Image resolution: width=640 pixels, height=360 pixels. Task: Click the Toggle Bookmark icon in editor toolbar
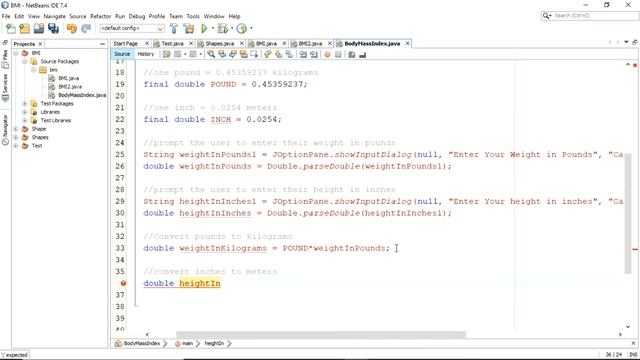click(289, 54)
